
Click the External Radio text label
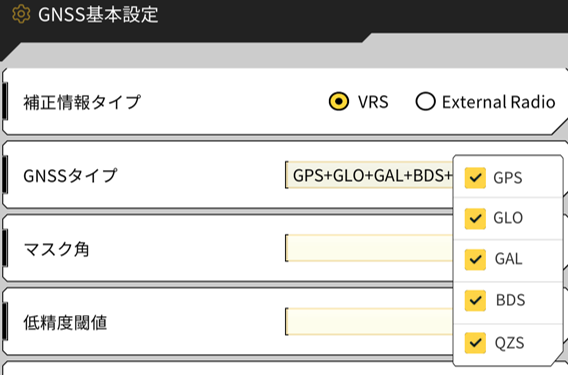click(x=498, y=102)
